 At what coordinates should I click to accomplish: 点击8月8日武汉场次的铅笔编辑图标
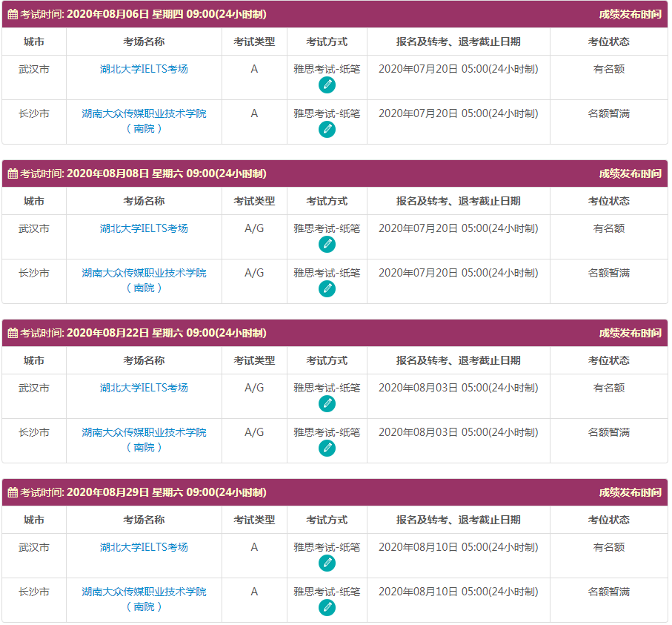pos(326,243)
